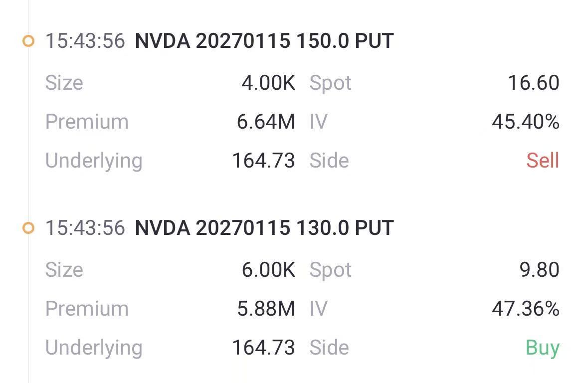Select the red Sell side value
The width and height of the screenshot is (588, 383).
543,161
